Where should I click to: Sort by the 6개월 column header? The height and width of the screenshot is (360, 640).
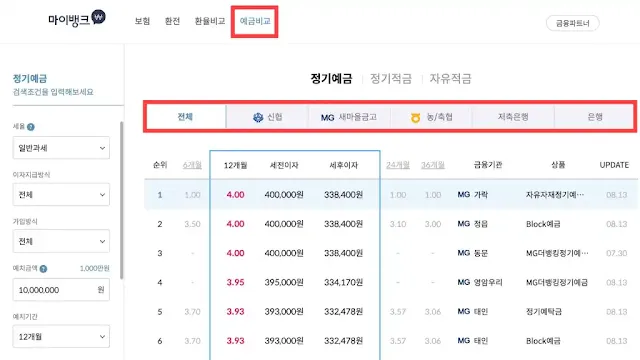click(x=192, y=165)
